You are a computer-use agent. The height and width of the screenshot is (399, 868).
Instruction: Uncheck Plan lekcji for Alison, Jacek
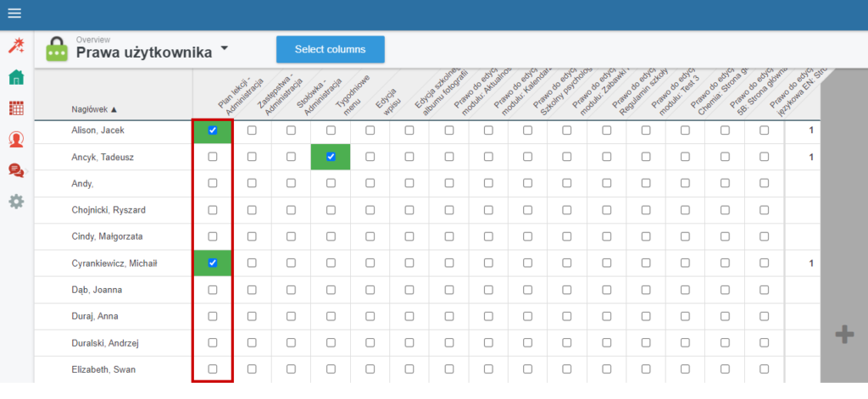click(213, 130)
